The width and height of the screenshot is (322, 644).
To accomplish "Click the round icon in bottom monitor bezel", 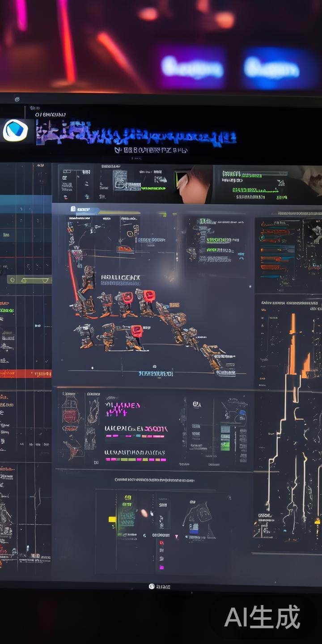I will pos(152,586).
